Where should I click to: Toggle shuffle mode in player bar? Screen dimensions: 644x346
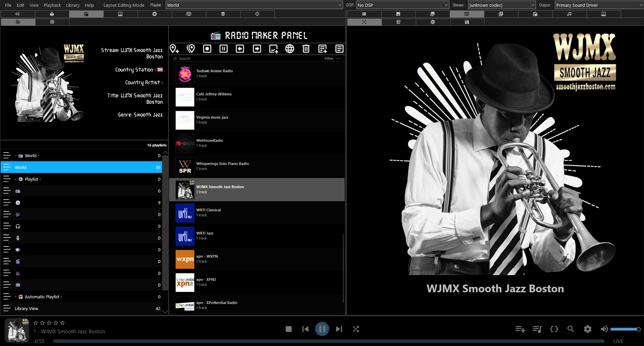(x=356, y=329)
